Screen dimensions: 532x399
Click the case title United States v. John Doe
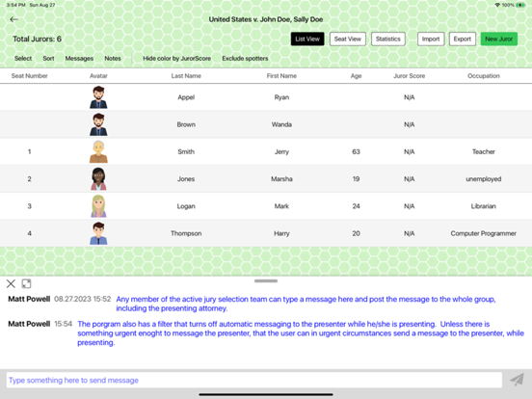click(266, 19)
